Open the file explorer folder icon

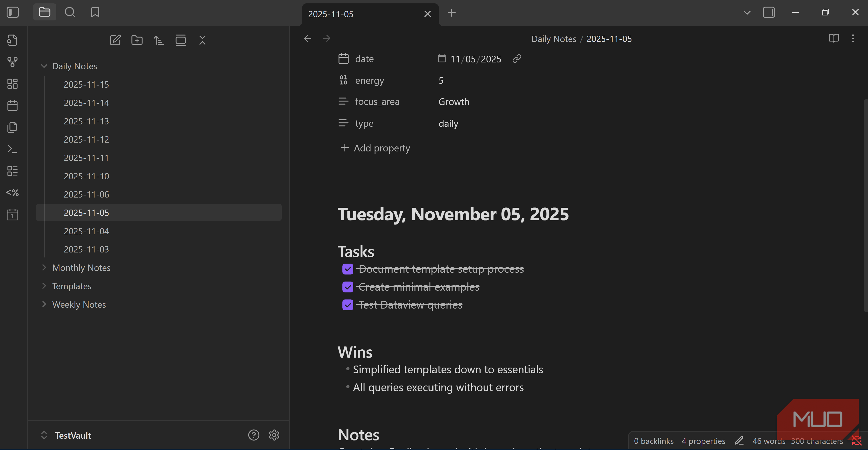45,12
